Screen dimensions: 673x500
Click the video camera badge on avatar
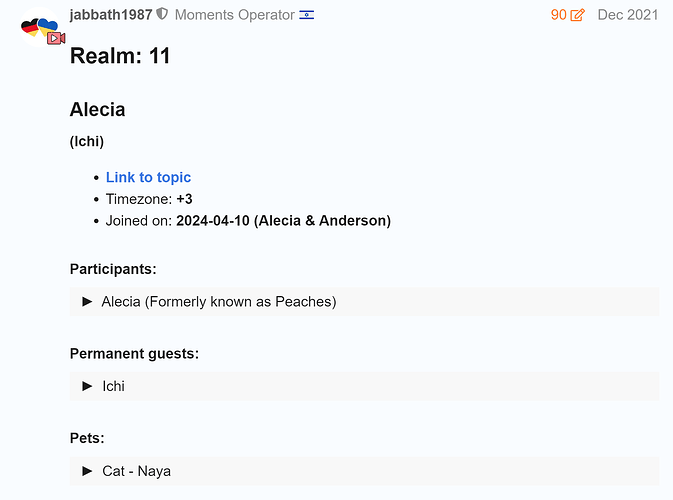(56, 37)
